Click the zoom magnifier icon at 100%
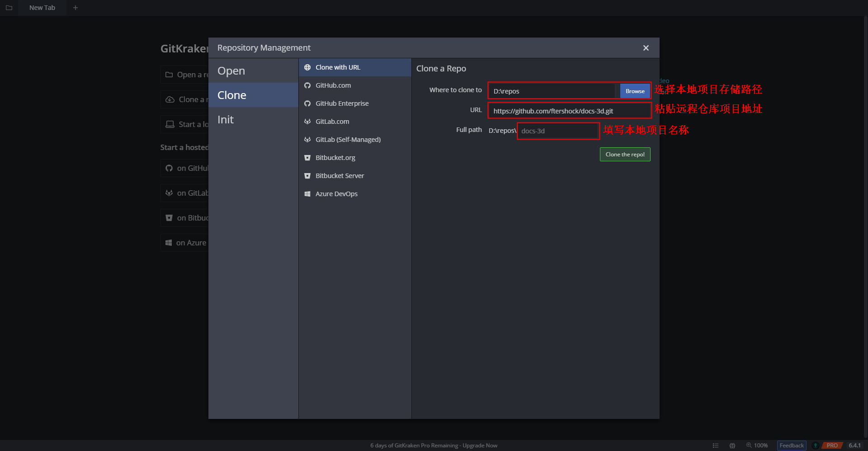This screenshot has width=868, height=451. [x=749, y=445]
